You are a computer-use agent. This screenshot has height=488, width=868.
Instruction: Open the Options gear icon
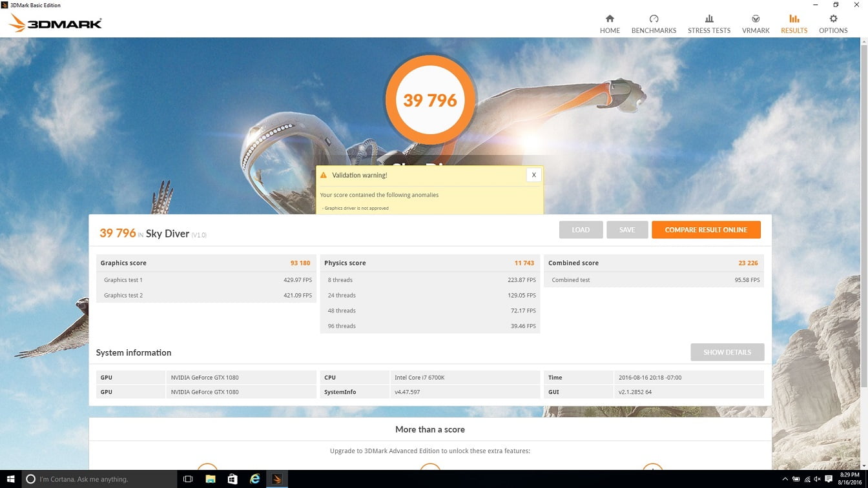pos(833,19)
